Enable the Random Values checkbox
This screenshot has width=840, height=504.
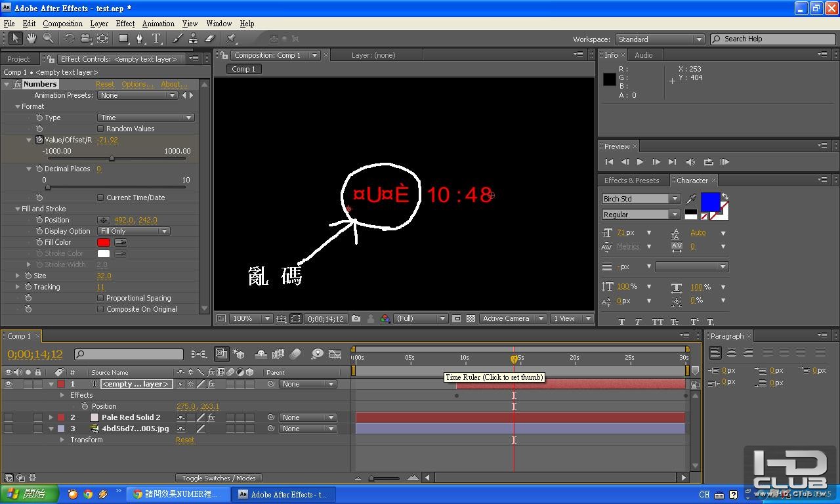point(100,129)
